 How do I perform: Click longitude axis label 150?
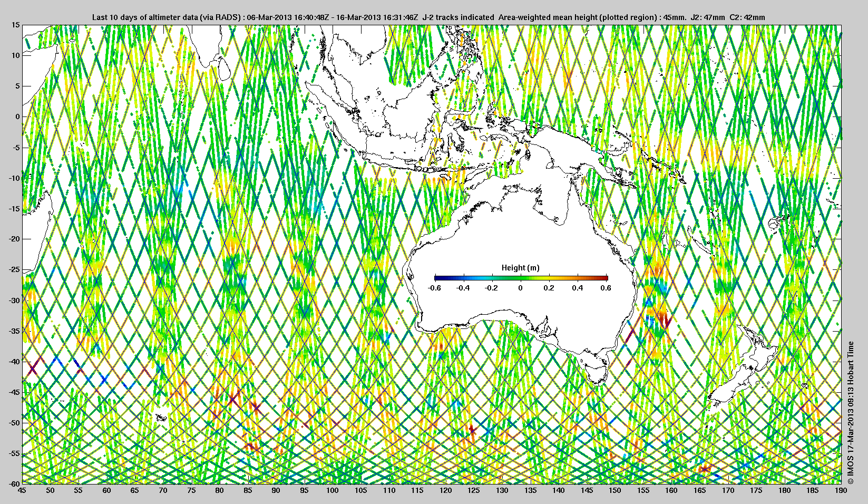[x=615, y=491]
